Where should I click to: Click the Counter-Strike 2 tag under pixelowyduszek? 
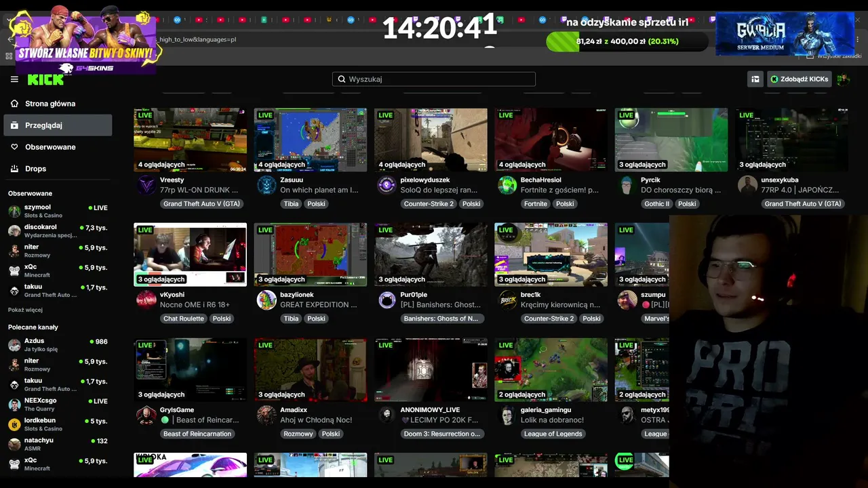pyautogui.click(x=429, y=204)
